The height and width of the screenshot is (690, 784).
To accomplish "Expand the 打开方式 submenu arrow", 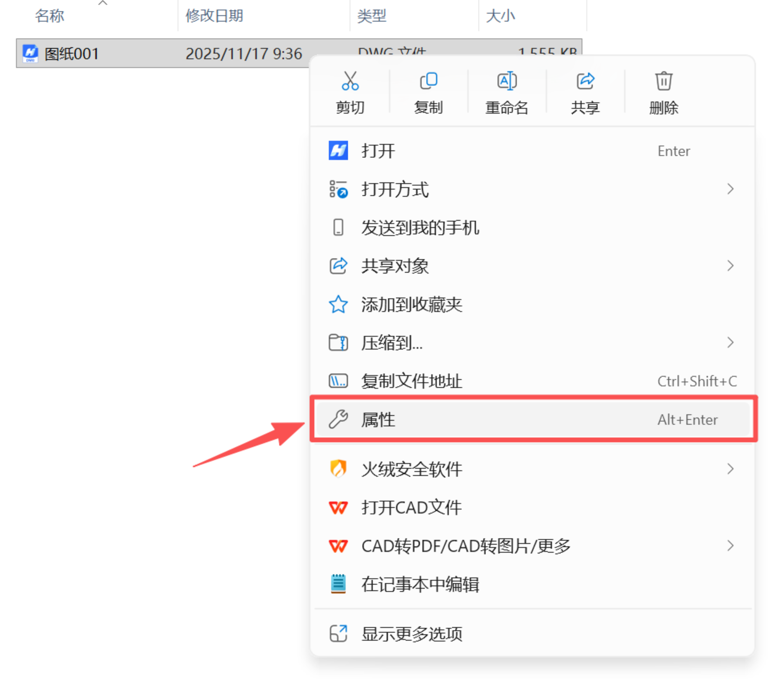I will click(x=730, y=189).
